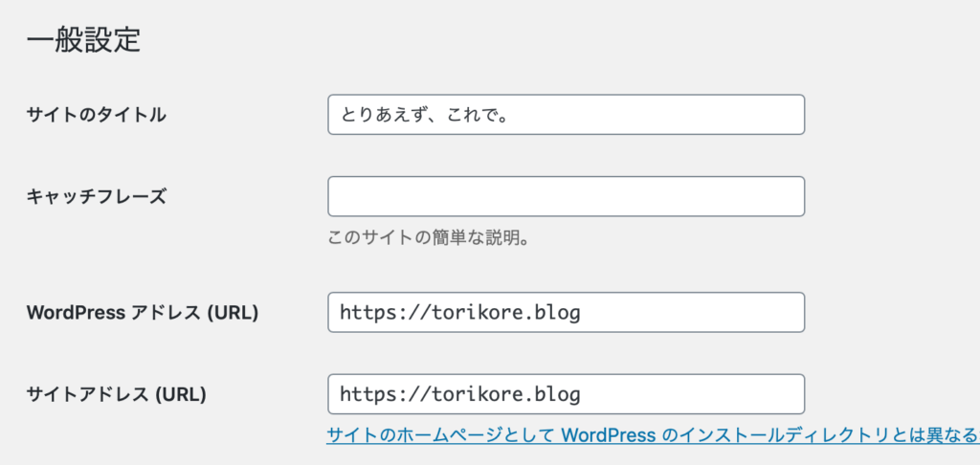Click サイトのホームページとして at the link start
Image resolution: width=980 pixels, height=465 pixels.
(440, 435)
